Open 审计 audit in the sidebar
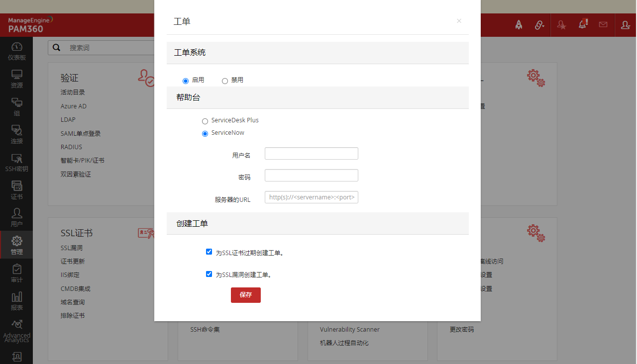The height and width of the screenshot is (364, 637). tap(16, 273)
